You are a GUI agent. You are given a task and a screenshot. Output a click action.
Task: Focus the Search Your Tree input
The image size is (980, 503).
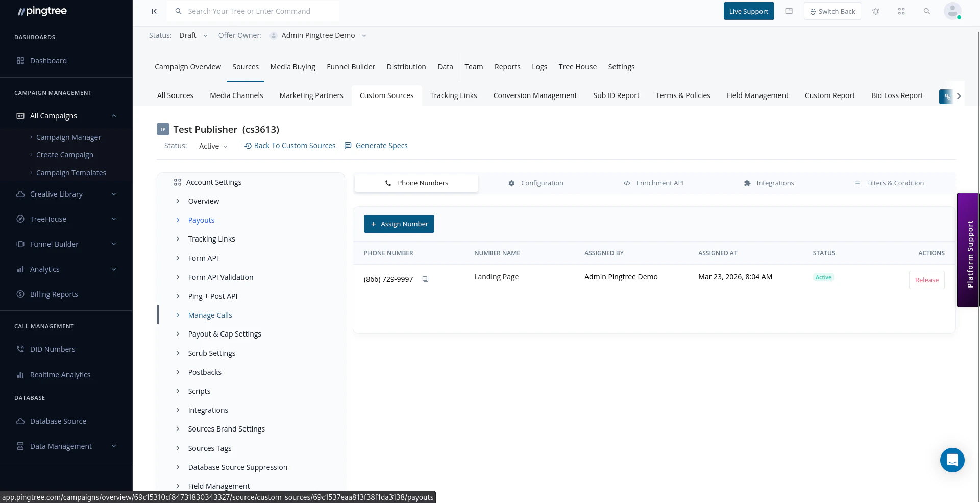coord(253,11)
